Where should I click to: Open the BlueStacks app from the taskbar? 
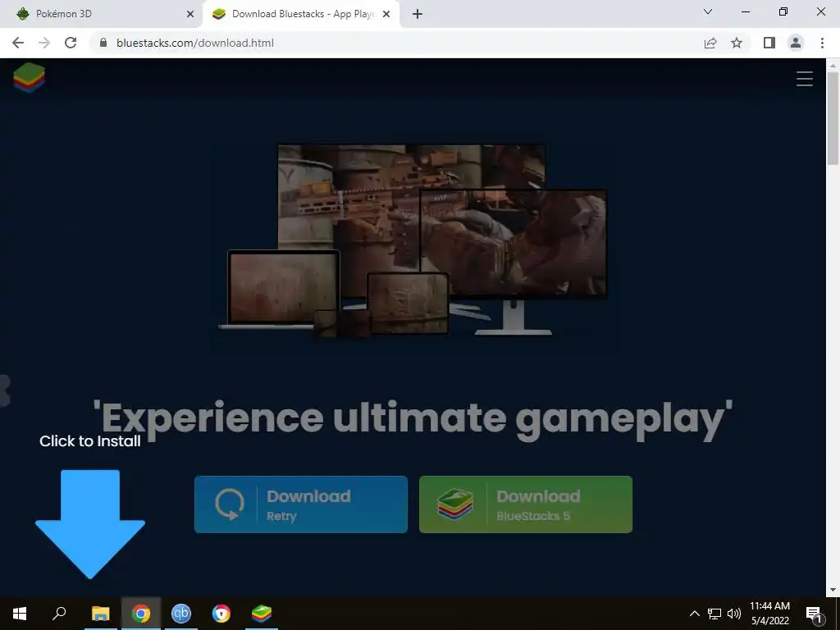pos(262,614)
